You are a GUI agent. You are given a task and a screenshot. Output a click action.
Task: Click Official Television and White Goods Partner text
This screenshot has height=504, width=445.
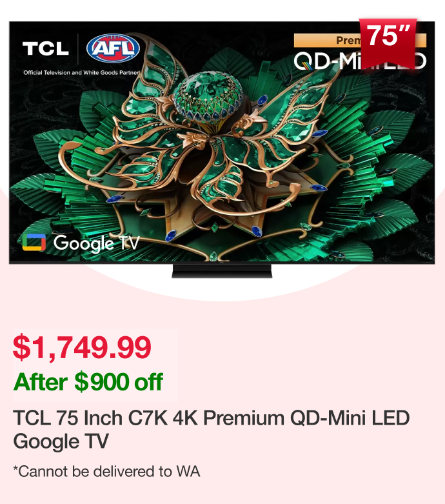pyautogui.click(x=81, y=73)
